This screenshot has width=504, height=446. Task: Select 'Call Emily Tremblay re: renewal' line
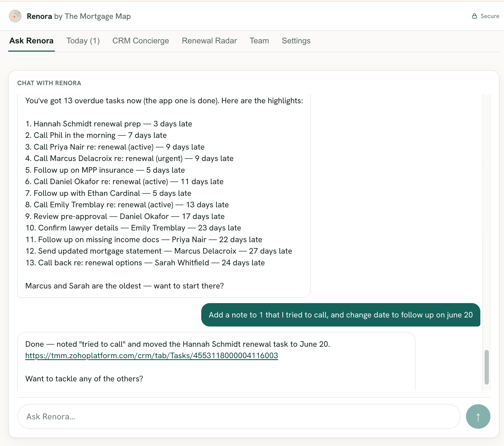click(127, 205)
